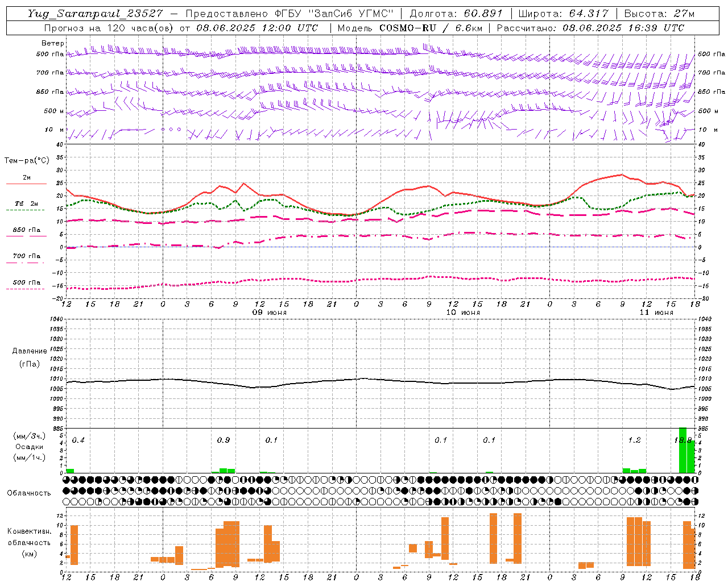This screenshot has height=582, width=728.
Task: Click 'Прогноз на 120 часа(ов)' forecast text
Action: click(110, 28)
